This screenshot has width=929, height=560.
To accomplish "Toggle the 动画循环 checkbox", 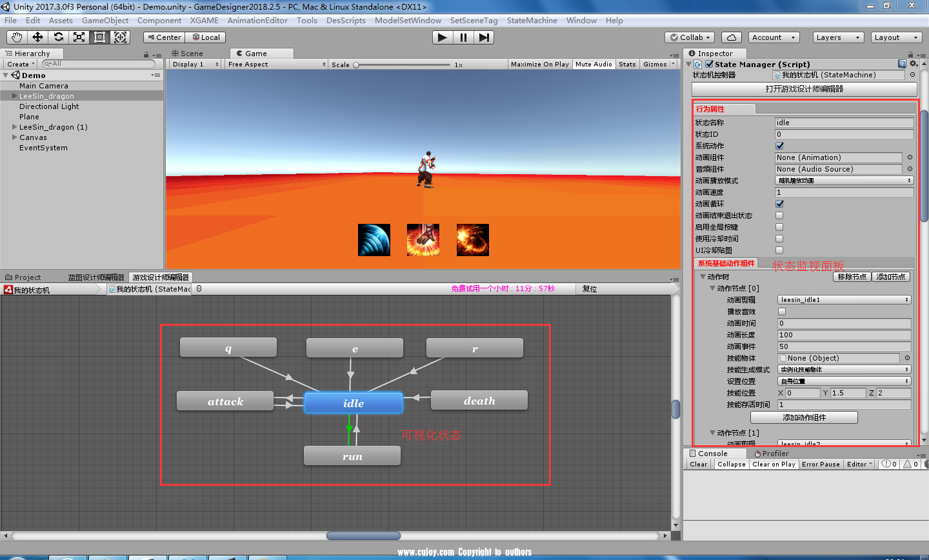I will click(x=779, y=204).
